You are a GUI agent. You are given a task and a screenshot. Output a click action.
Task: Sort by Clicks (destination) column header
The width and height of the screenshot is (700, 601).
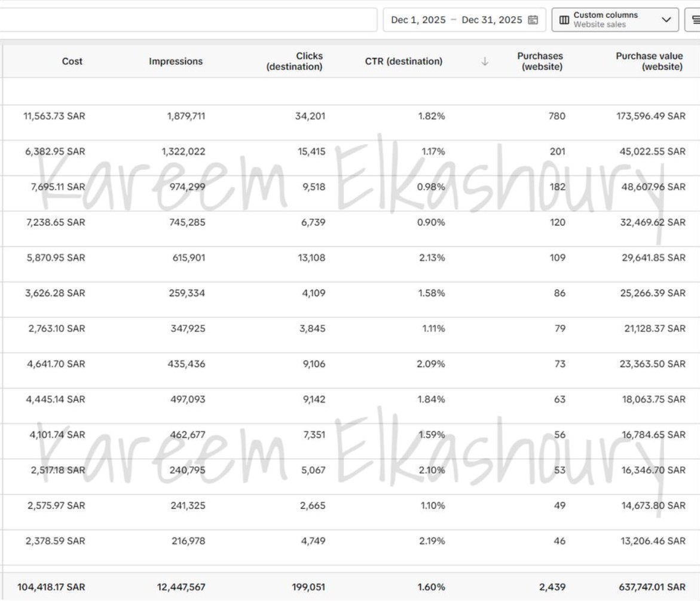tap(295, 61)
